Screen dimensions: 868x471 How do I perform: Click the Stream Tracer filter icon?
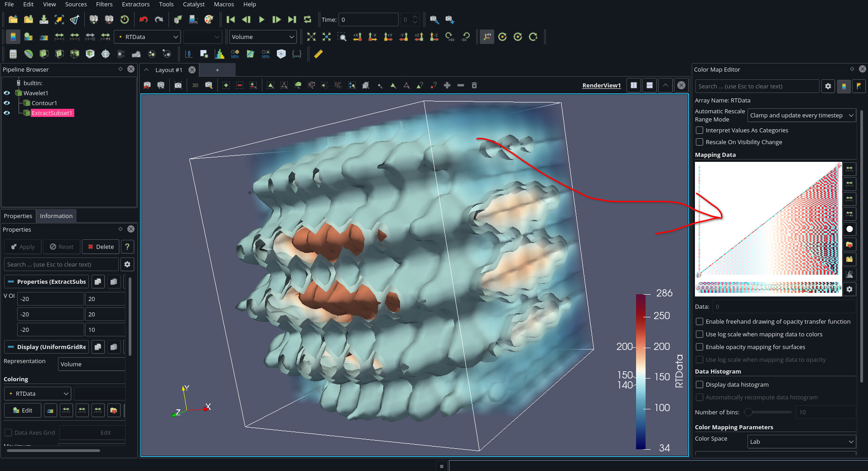tap(121, 54)
